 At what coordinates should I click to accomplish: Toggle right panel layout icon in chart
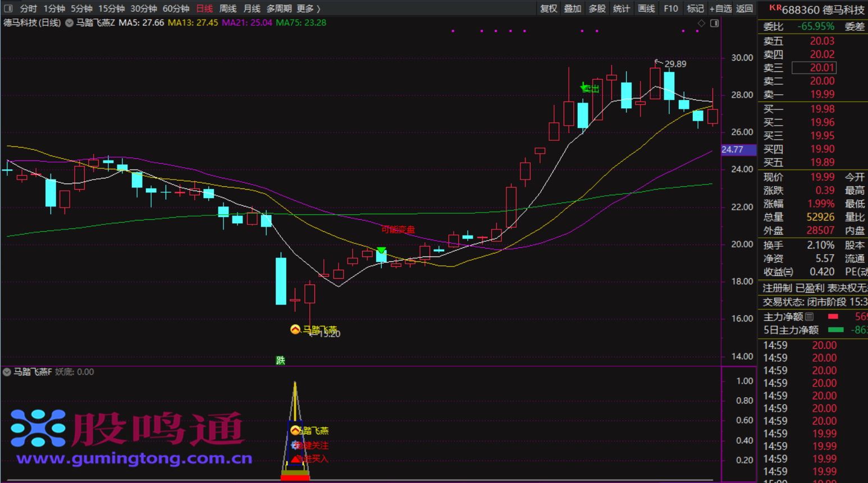714,23
